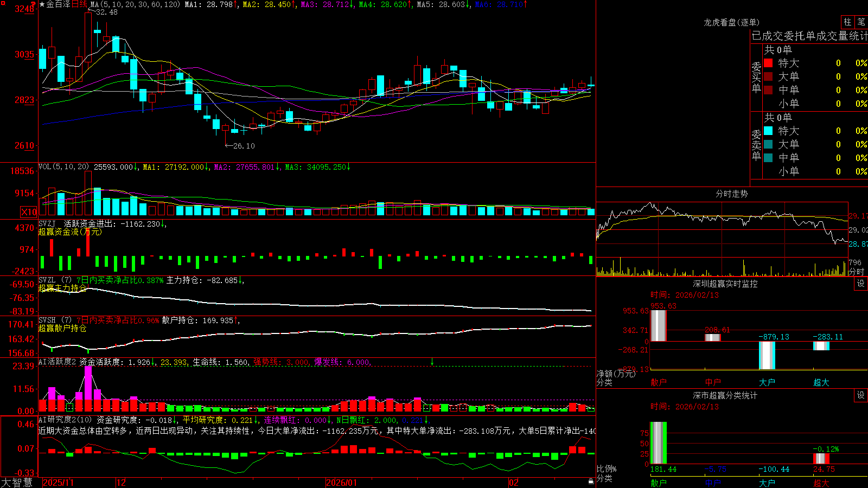The image size is (868, 488).
Task: Select 中户 under the 净额(万元) chart
Action: 713,382
